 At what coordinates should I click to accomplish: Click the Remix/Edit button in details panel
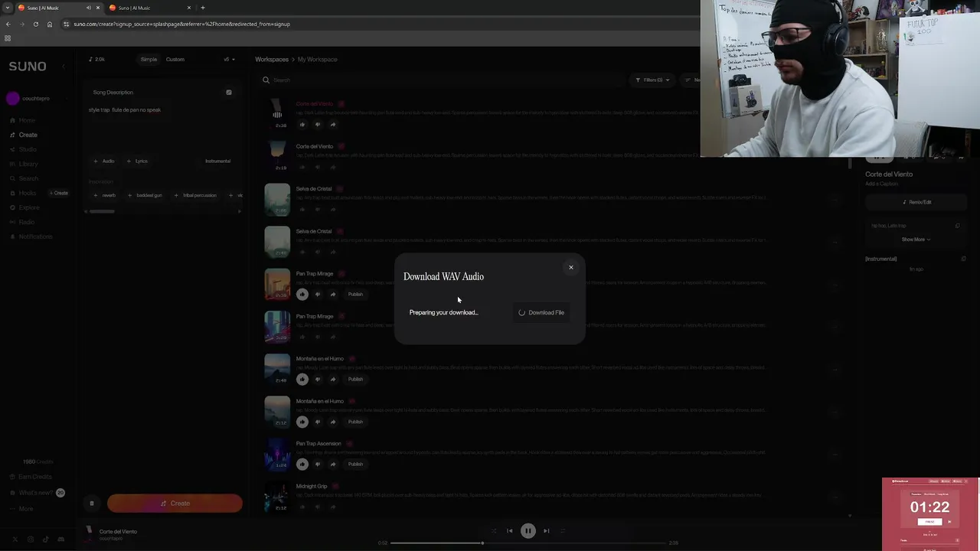[x=916, y=202]
